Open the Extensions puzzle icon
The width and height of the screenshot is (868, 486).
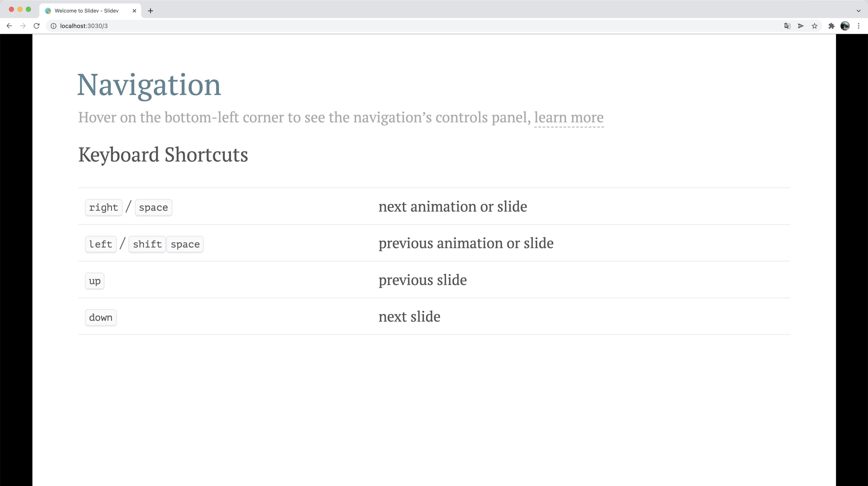tap(831, 26)
